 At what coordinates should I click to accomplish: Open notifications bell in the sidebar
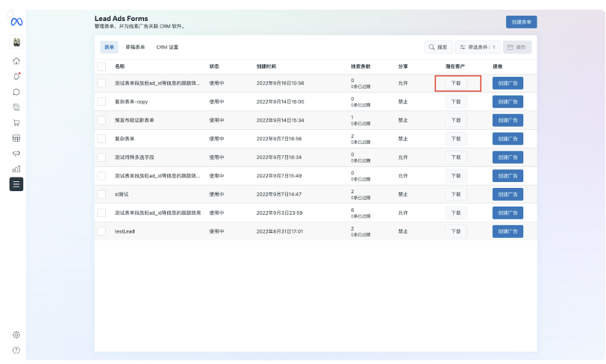16,76
